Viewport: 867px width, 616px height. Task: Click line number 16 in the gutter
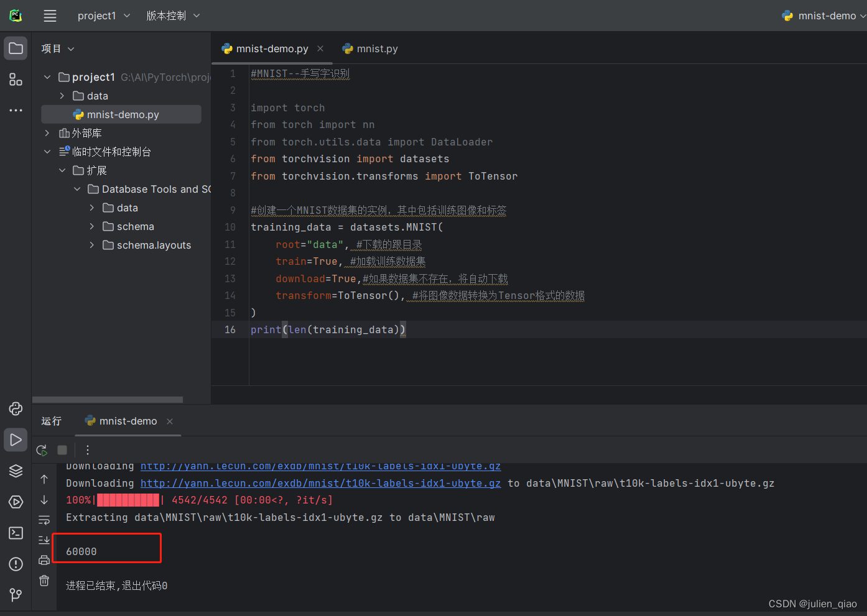[230, 329]
